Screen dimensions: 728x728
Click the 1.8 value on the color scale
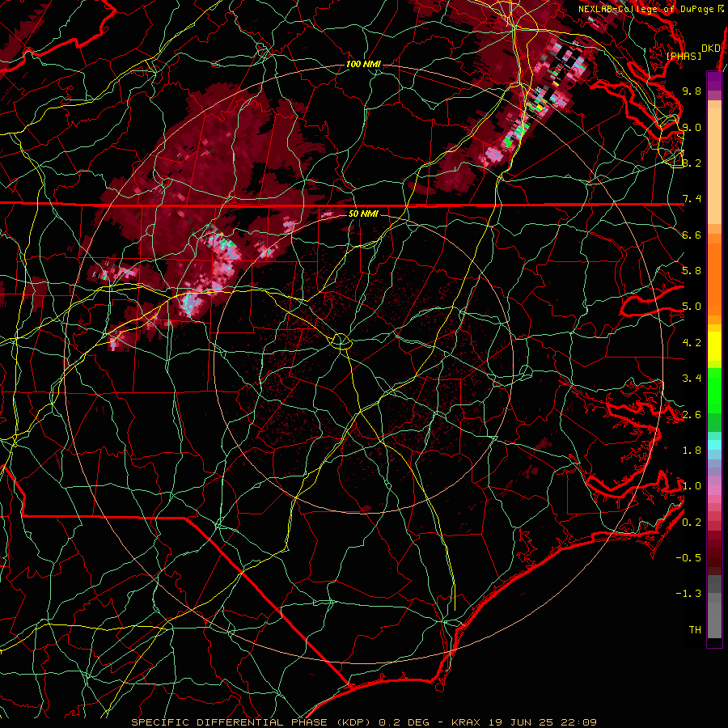(x=692, y=451)
